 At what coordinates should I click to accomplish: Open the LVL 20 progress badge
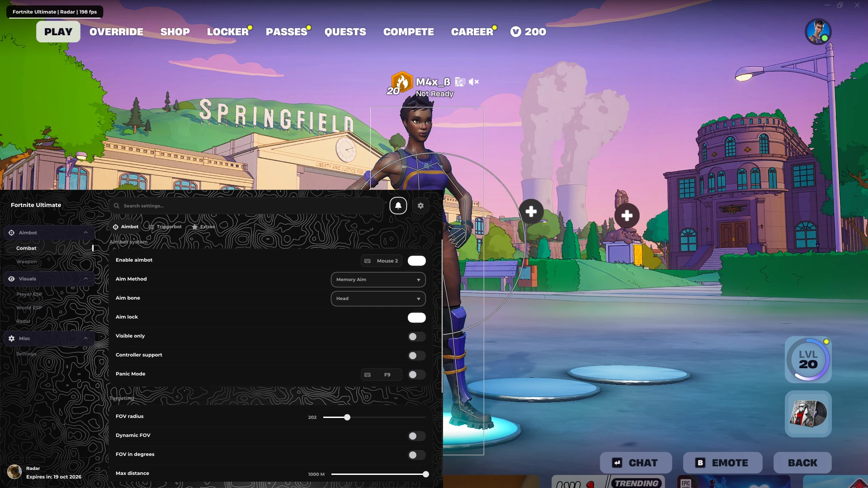(808, 360)
